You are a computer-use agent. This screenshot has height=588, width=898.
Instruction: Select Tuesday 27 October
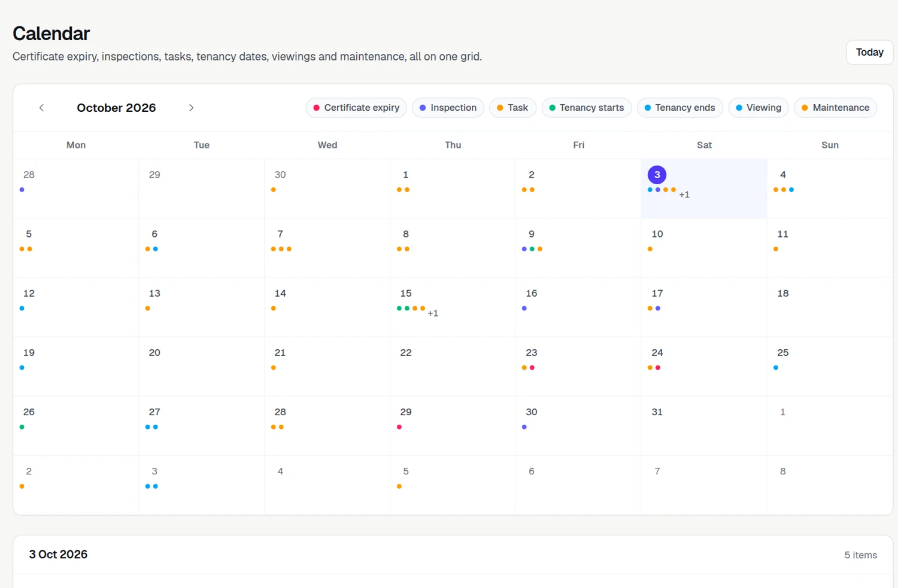201,425
